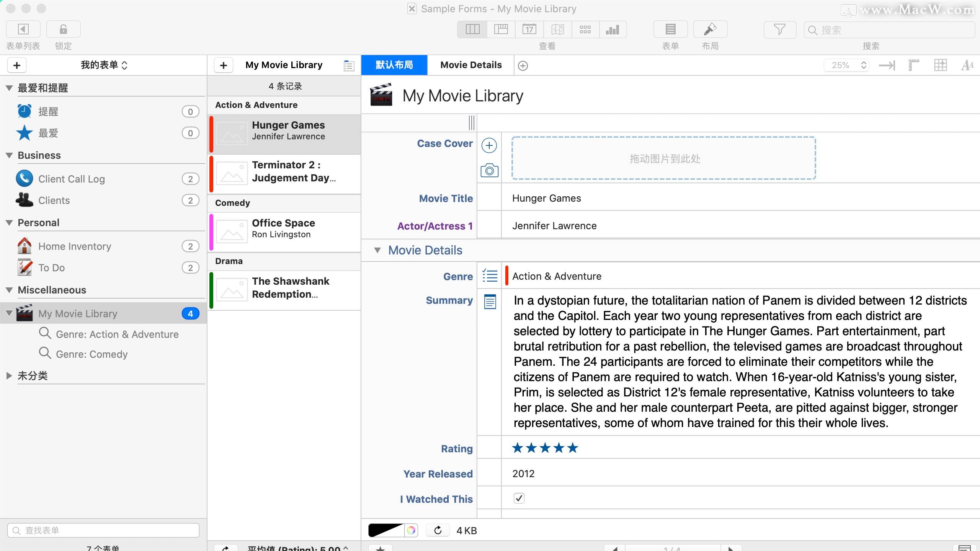Open the 25% zoom dropdown

pyautogui.click(x=846, y=65)
